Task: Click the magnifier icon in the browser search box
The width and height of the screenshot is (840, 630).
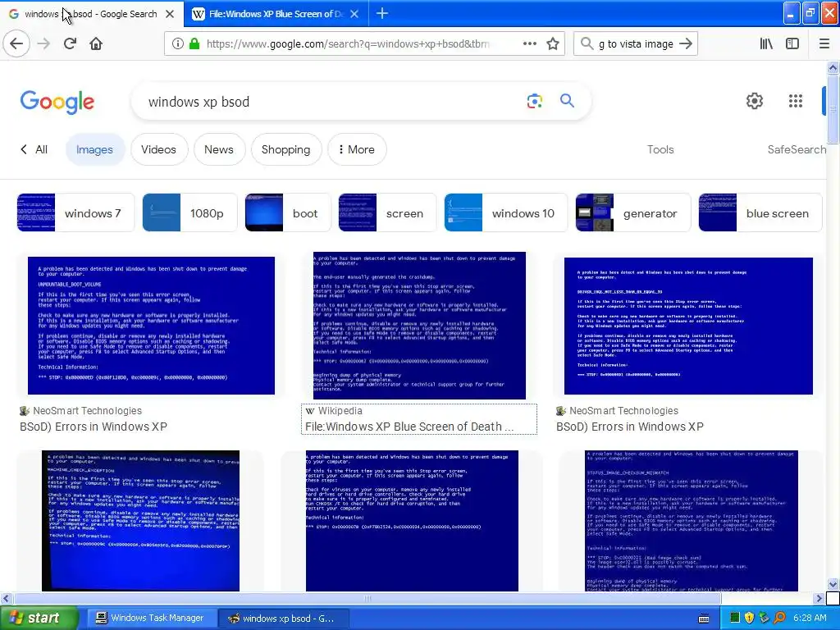Action: click(x=587, y=43)
